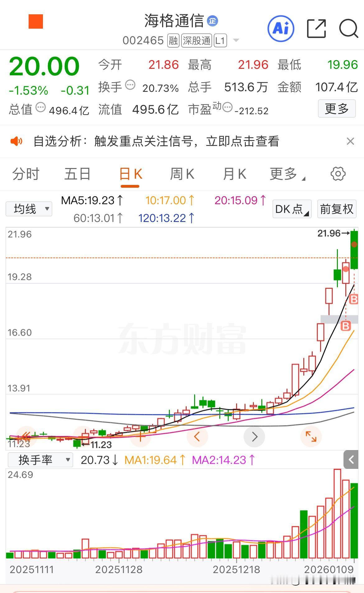Tap the MA2:14.23 turnover value
The height and width of the screenshot is (593, 364).
tap(223, 460)
